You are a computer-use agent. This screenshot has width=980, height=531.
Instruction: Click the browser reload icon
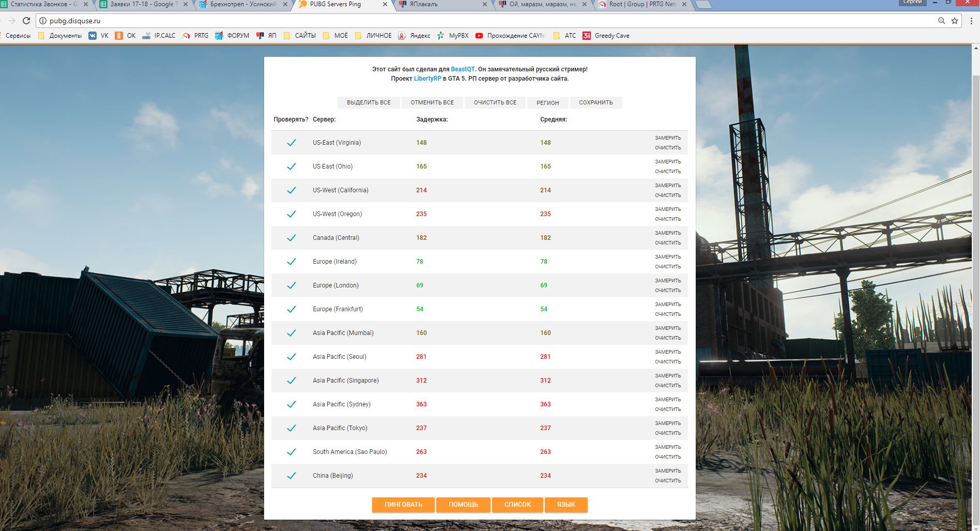pyautogui.click(x=26, y=21)
